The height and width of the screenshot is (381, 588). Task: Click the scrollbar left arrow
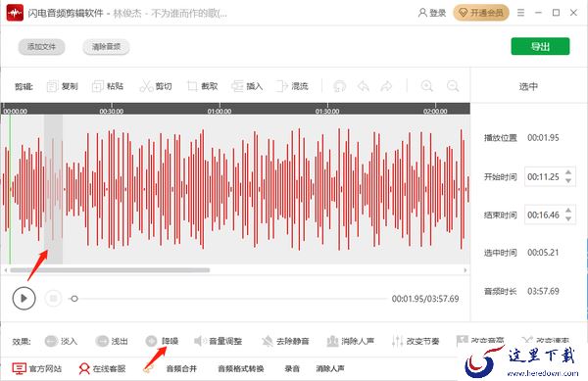click(6, 270)
